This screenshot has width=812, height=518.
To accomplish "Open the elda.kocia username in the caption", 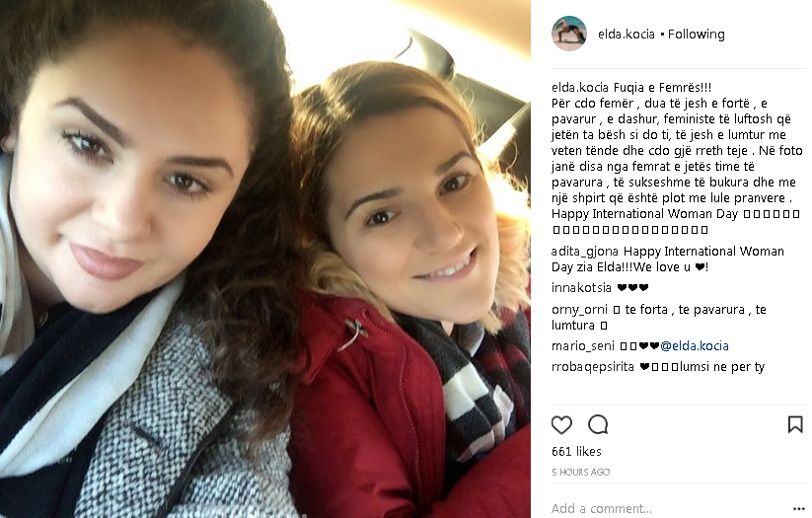I will pos(580,87).
